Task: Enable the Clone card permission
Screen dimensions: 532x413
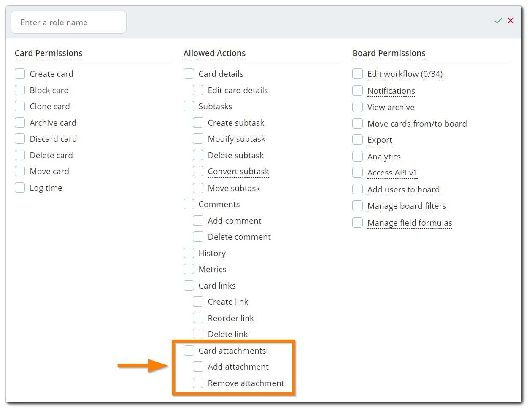Action: coord(19,106)
